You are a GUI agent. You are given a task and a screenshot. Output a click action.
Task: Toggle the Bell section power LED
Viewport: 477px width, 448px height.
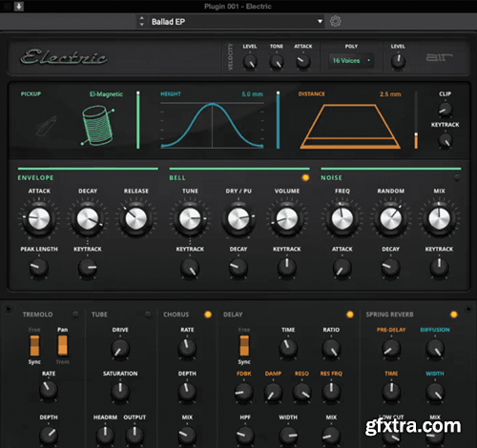pos(305,178)
